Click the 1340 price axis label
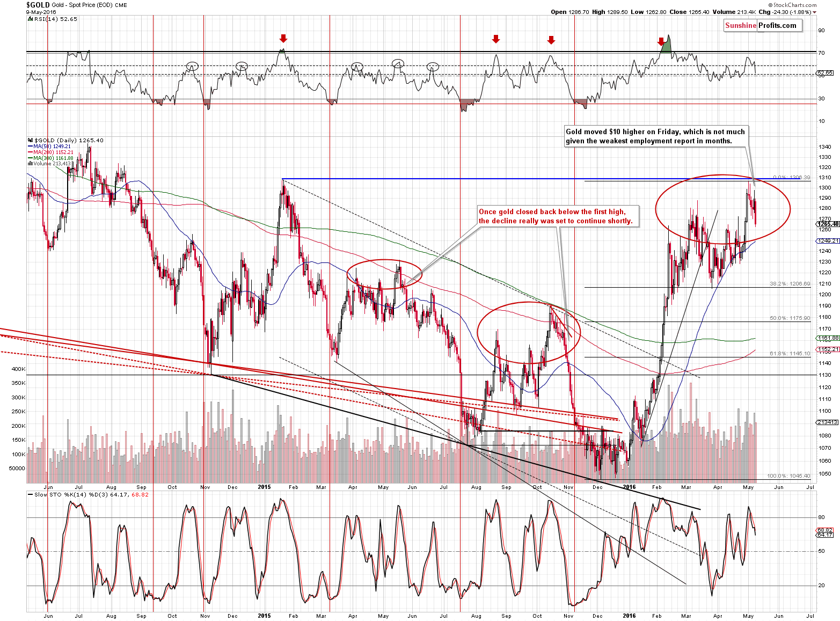 (824, 147)
